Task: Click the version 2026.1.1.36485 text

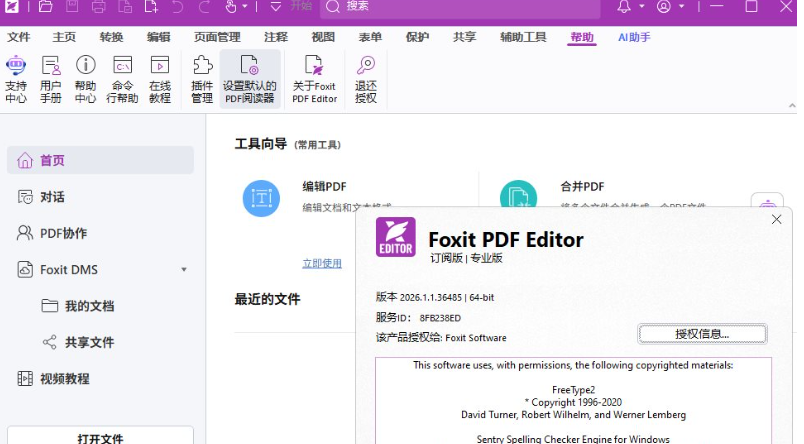Action: click(x=435, y=297)
